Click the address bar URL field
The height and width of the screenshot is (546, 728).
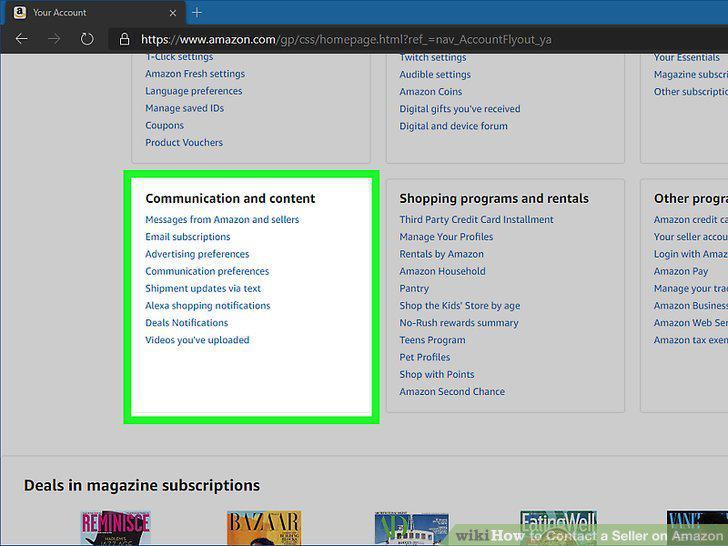[346, 39]
